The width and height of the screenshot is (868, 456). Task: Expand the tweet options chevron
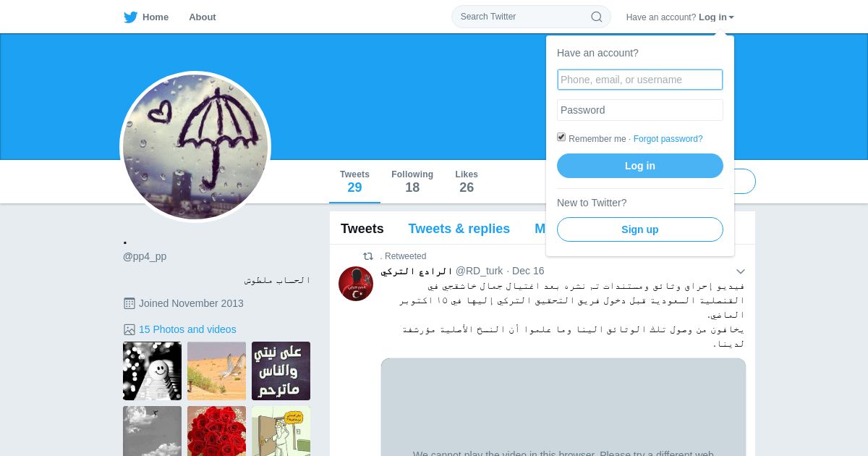[x=740, y=271]
